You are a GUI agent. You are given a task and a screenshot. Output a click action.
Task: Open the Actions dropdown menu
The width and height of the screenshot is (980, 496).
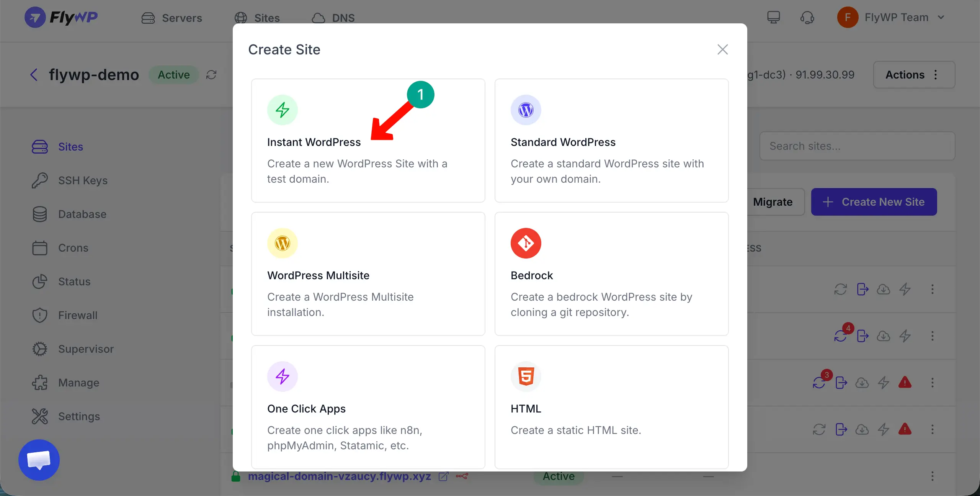pos(914,75)
